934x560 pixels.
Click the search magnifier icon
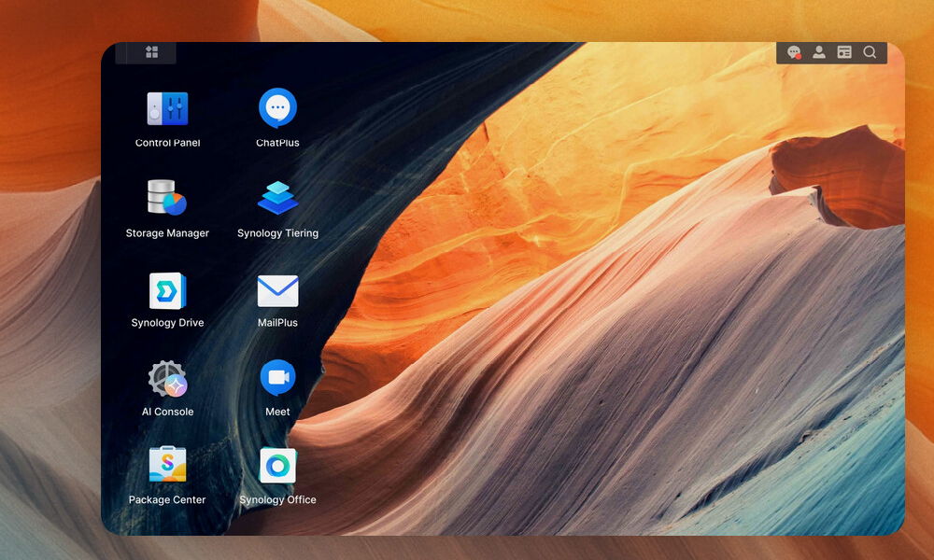(x=870, y=52)
